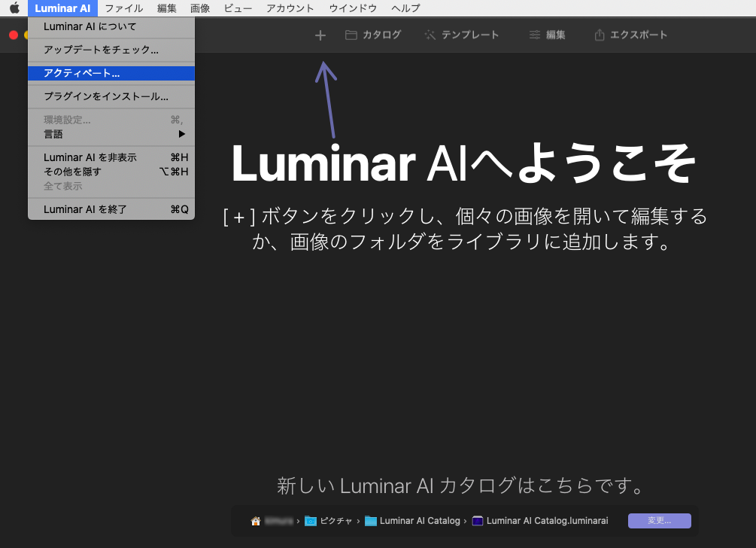
Task: Open the ビュー menu
Action: (x=238, y=8)
